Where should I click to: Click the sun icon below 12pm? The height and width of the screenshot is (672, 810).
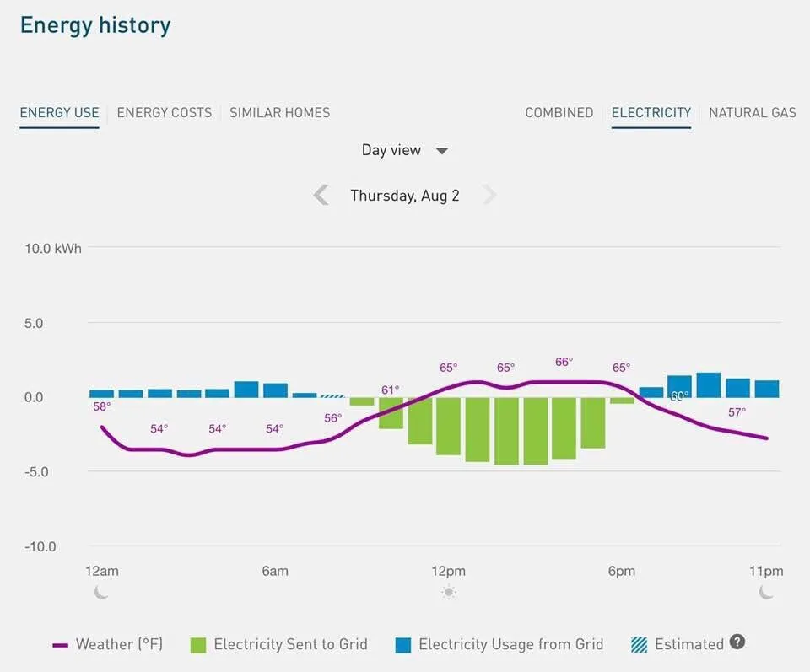pos(448,592)
